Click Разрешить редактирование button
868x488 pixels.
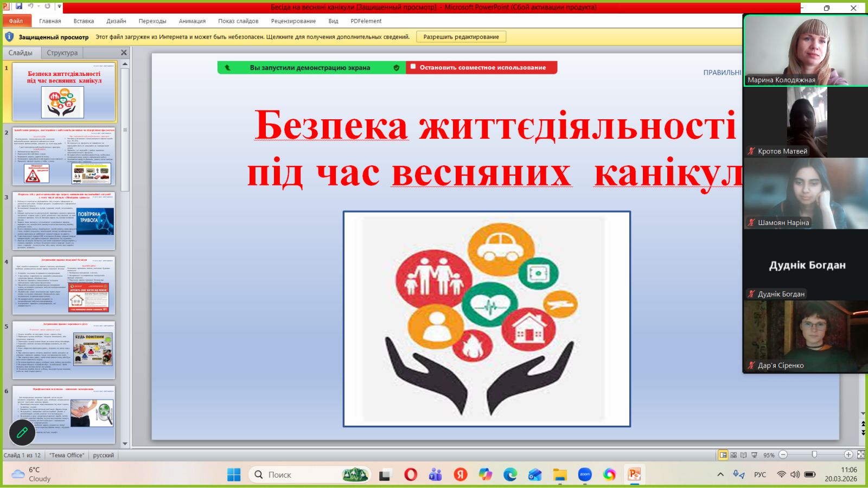coord(461,37)
